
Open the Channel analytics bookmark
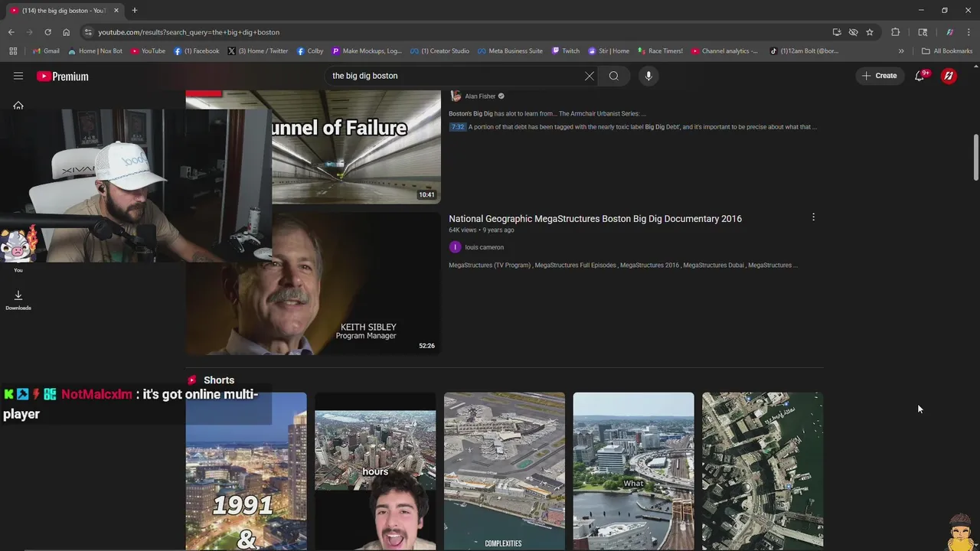[724, 51]
